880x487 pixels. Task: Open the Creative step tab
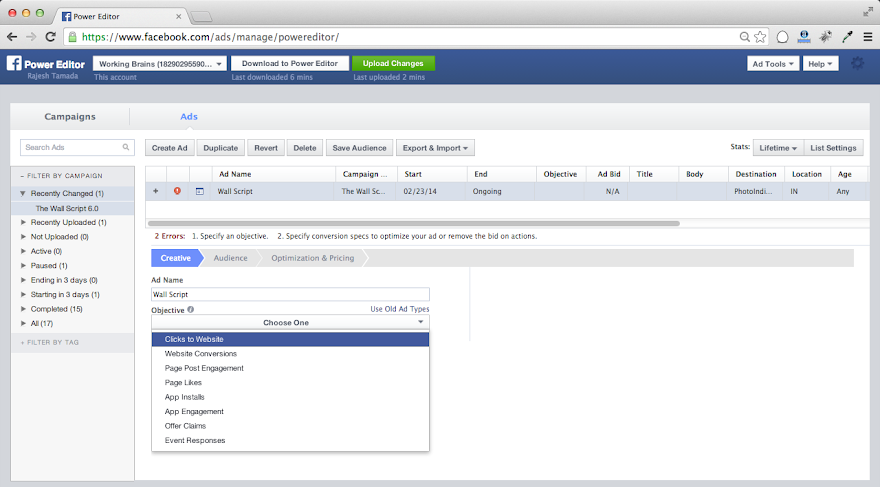point(176,258)
